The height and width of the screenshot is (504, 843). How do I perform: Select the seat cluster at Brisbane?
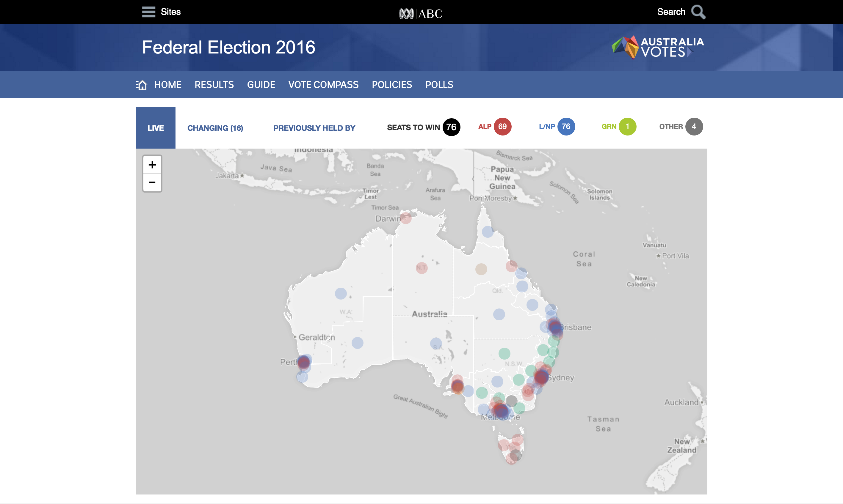coord(555,327)
